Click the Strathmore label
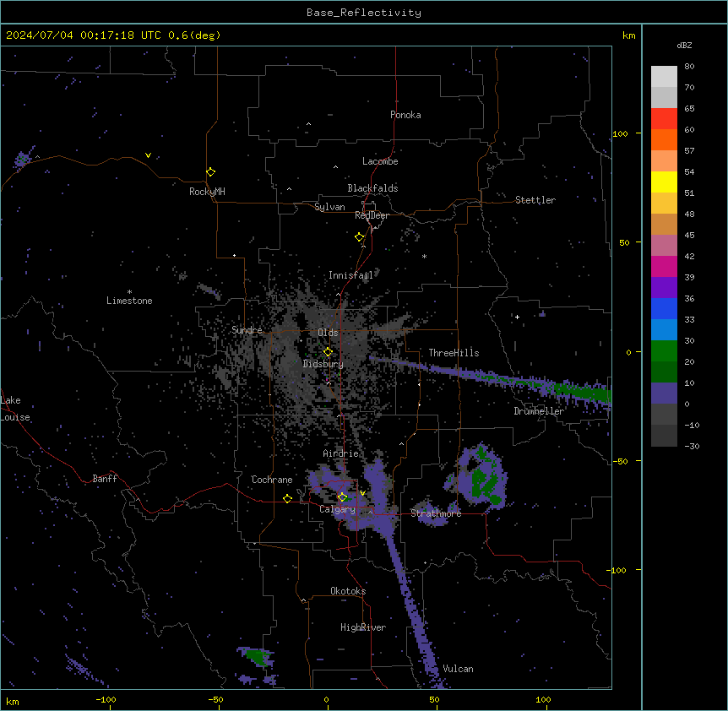The image size is (728, 711). (x=436, y=513)
